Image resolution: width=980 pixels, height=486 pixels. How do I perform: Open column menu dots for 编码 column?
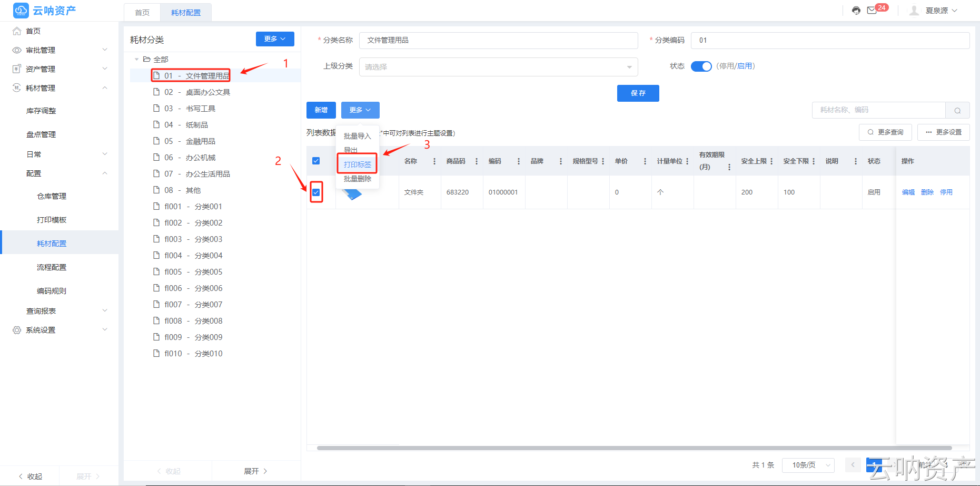pos(519,161)
